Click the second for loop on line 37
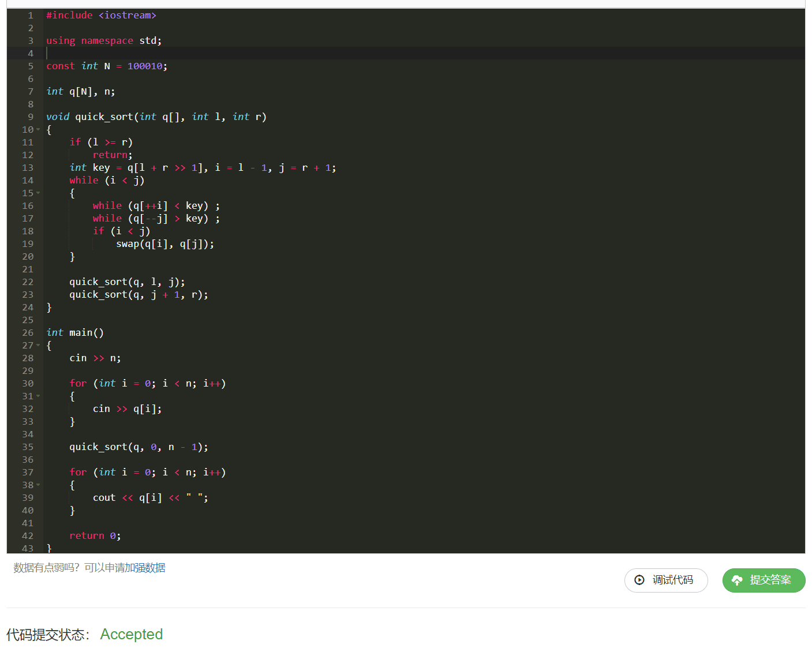This screenshot has height=652, width=812. (x=148, y=472)
